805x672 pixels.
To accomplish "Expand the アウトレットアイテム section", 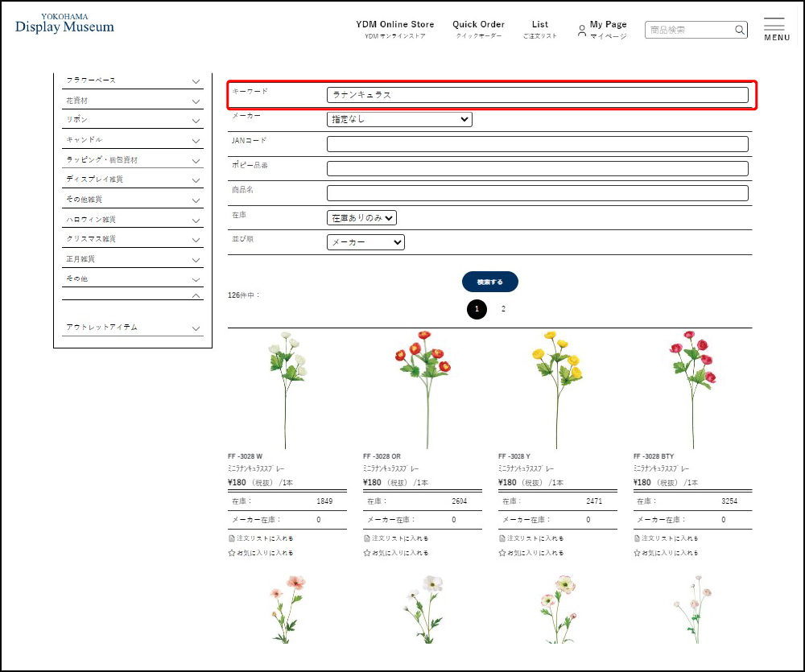I will pyautogui.click(x=196, y=328).
